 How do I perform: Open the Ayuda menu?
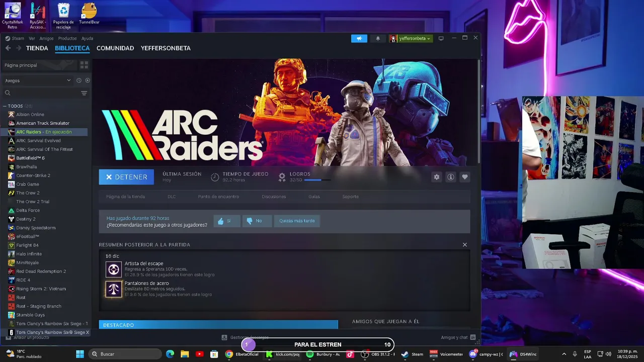click(x=88, y=38)
